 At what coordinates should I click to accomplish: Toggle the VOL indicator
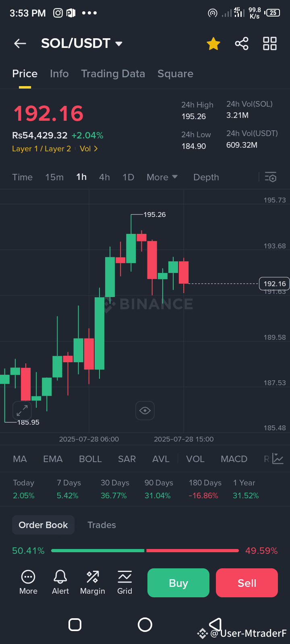[195, 459]
